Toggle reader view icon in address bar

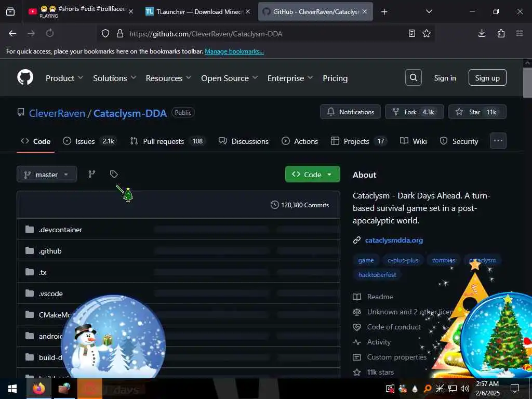(x=411, y=33)
